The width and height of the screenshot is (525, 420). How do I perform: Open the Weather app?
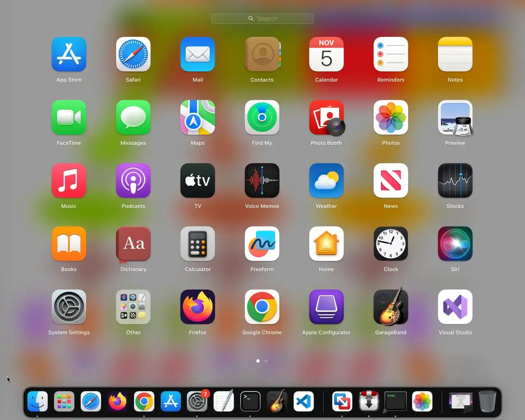[326, 180]
